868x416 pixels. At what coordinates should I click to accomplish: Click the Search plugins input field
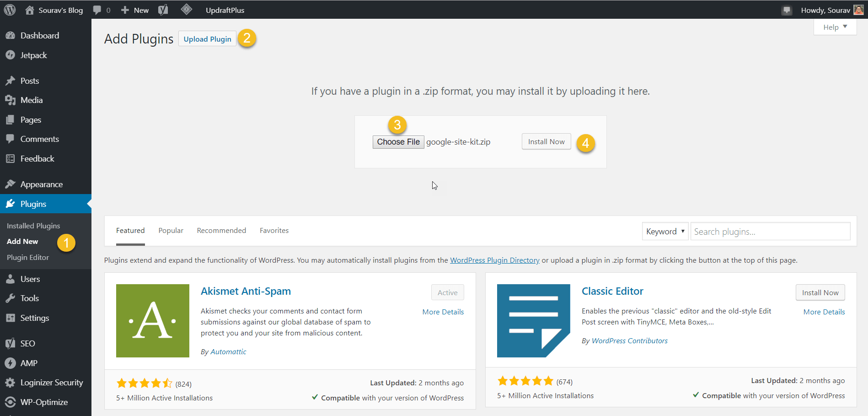click(770, 232)
